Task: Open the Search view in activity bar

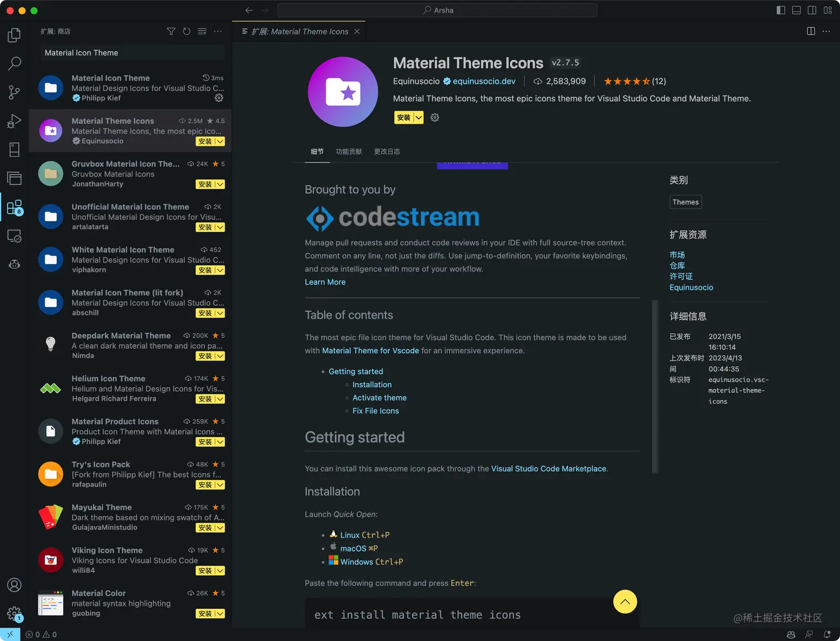Action: click(x=14, y=63)
